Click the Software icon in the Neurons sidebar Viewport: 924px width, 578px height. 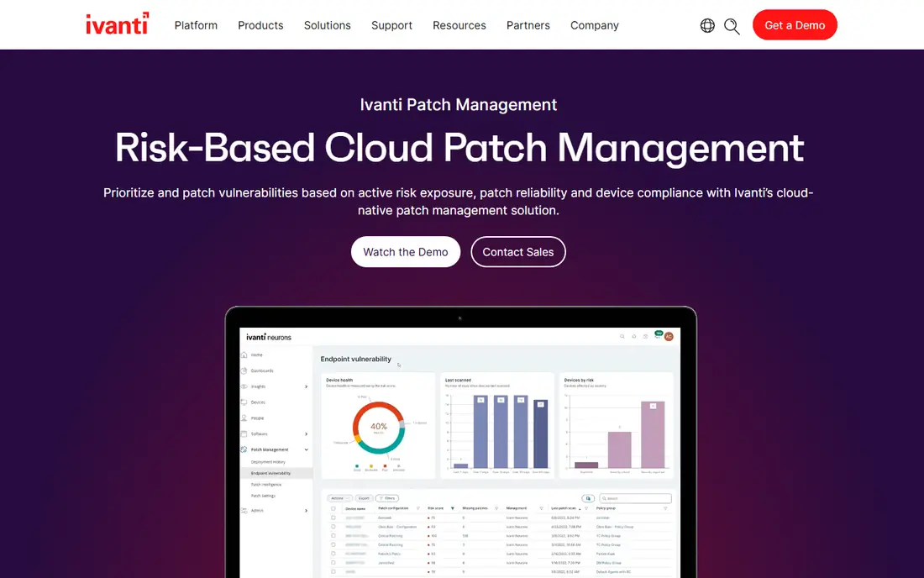(x=244, y=433)
